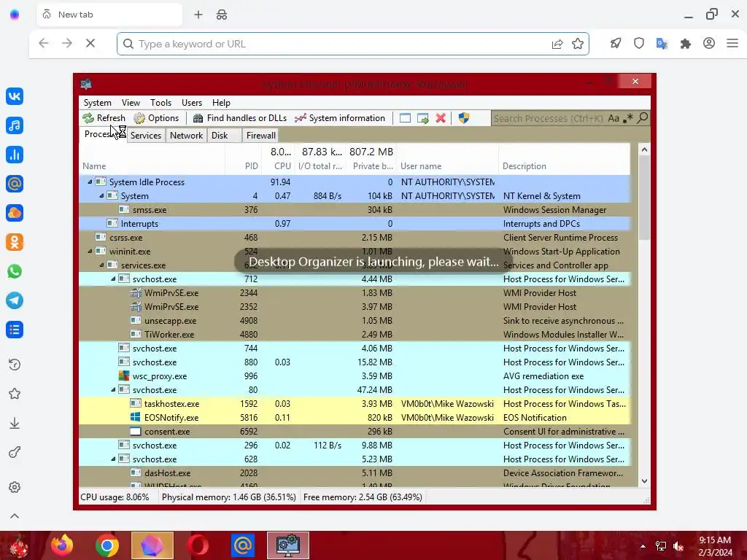The image size is (747, 560).
Task: Click the search magnifier icon
Action: click(643, 117)
